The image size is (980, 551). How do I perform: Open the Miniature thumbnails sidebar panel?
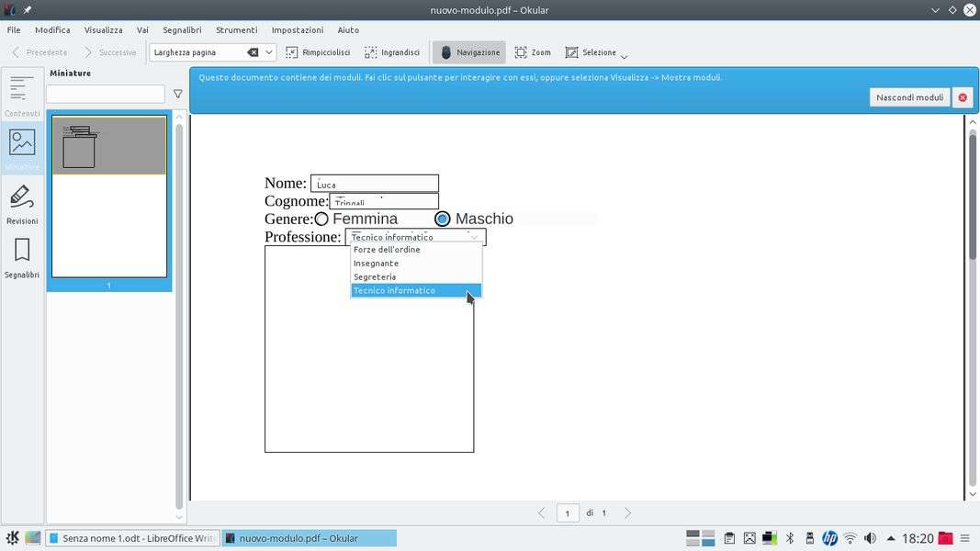[x=22, y=149]
